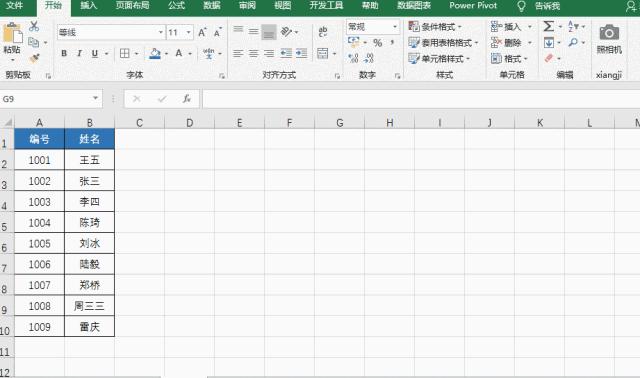Image resolution: width=640 pixels, height=378 pixels.
Task: Click the Insert Function fx icon
Action: [x=187, y=99]
